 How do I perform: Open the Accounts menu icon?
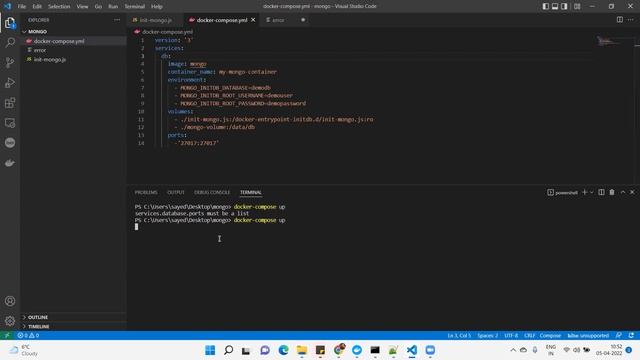tap(10, 301)
